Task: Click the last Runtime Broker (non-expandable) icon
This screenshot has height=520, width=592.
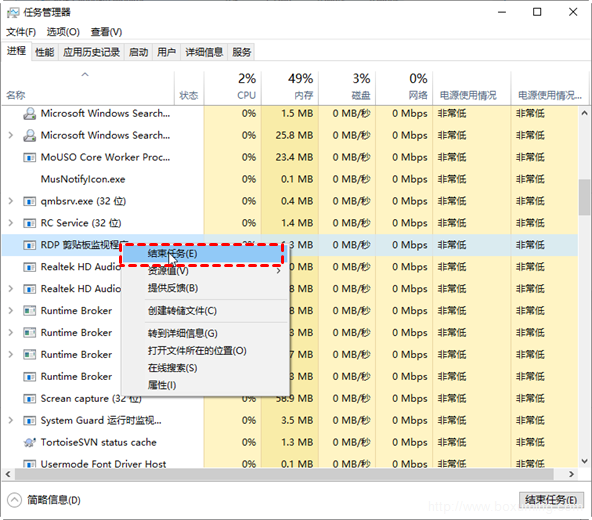Action: click(29, 376)
